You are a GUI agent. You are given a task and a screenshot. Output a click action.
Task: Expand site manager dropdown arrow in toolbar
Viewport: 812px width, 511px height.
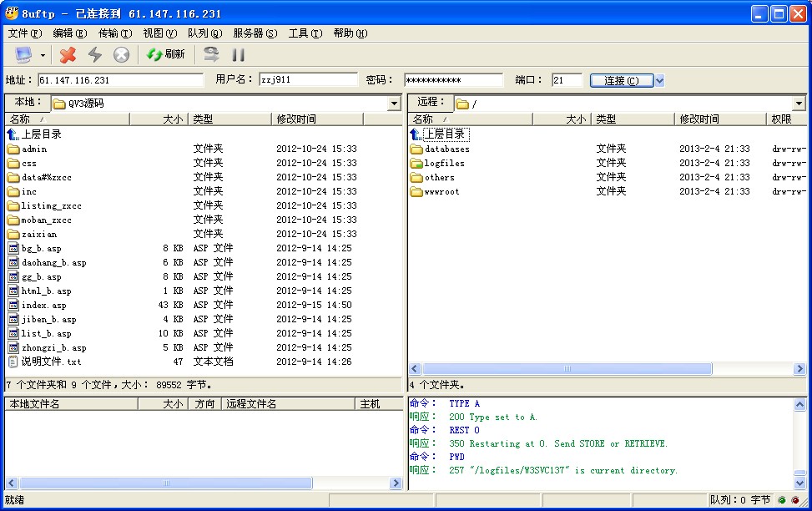coord(43,55)
